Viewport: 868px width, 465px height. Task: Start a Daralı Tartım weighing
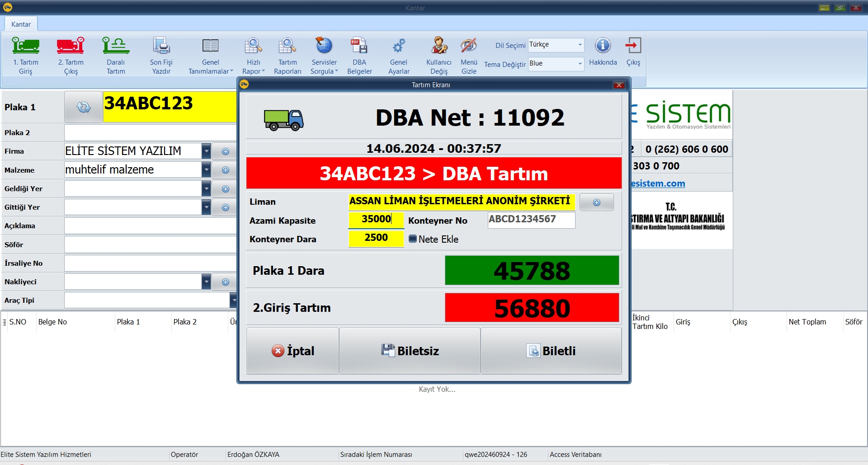click(115, 54)
